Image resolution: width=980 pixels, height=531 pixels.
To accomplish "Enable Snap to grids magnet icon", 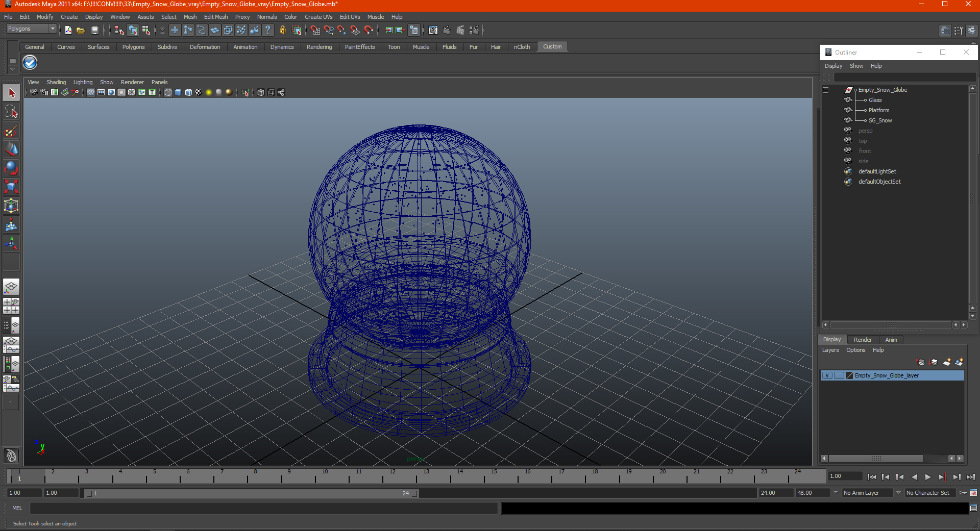I will [x=315, y=31].
